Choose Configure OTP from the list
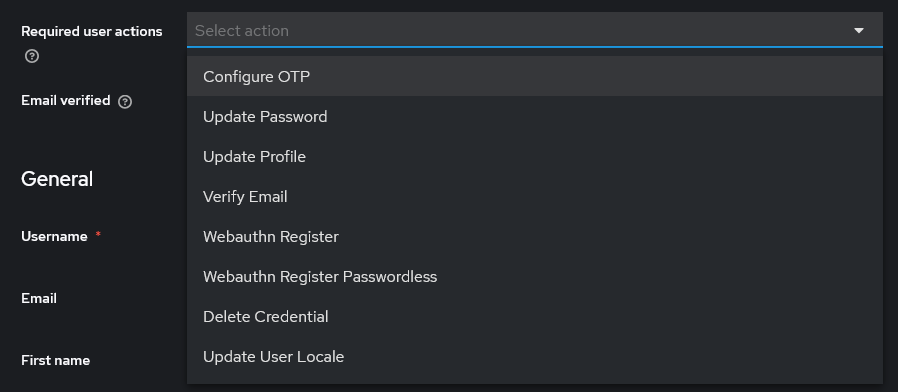The width and height of the screenshot is (898, 392). 534,76
